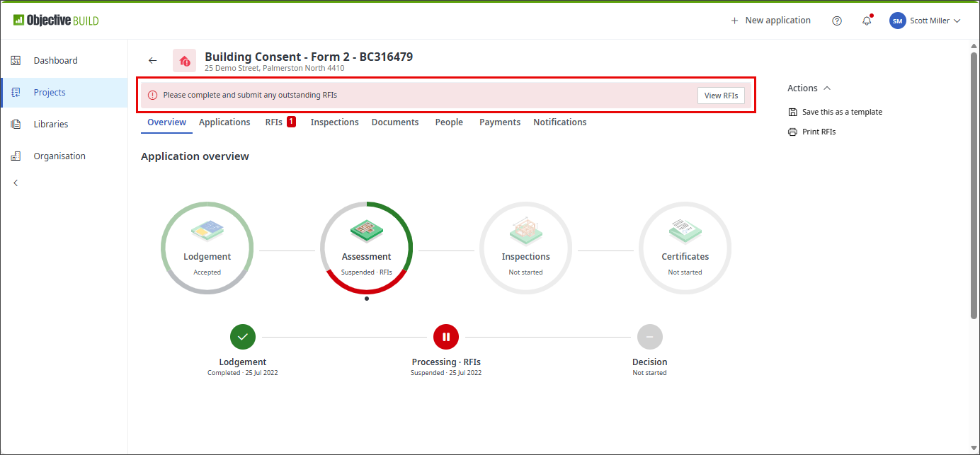Open the Notifications tab

click(x=560, y=122)
